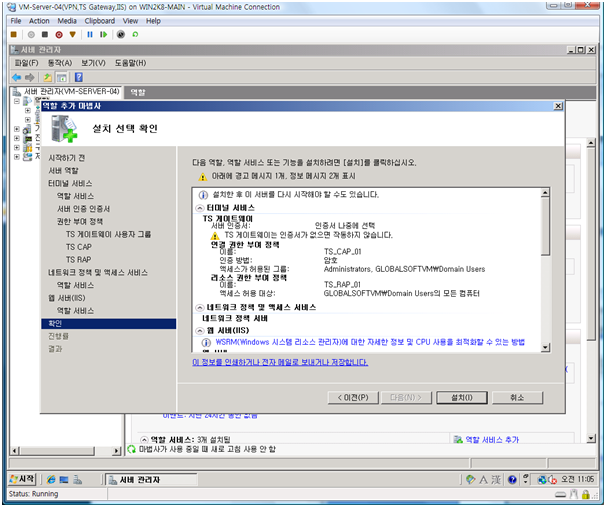Viewport: 606px width, 507px height.
Task: Turn off the VM with the black square icon
Action: (x=45, y=35)
